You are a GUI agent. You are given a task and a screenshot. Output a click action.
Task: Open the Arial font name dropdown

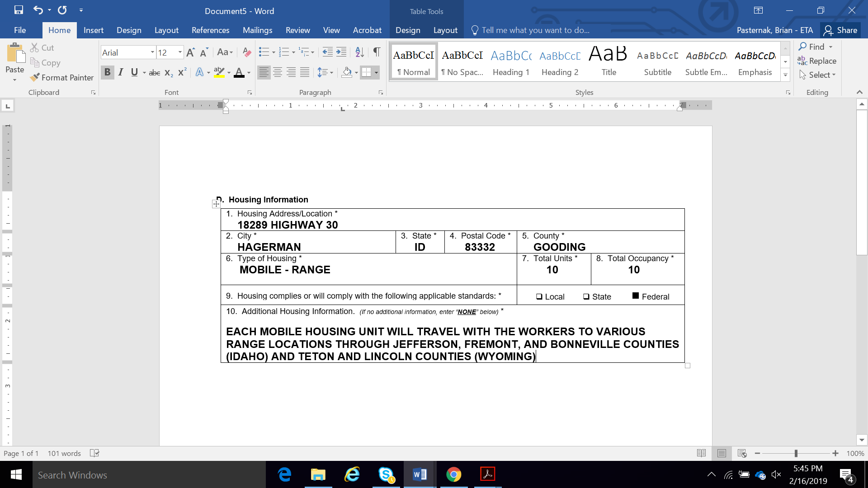[x=152, y=52]
